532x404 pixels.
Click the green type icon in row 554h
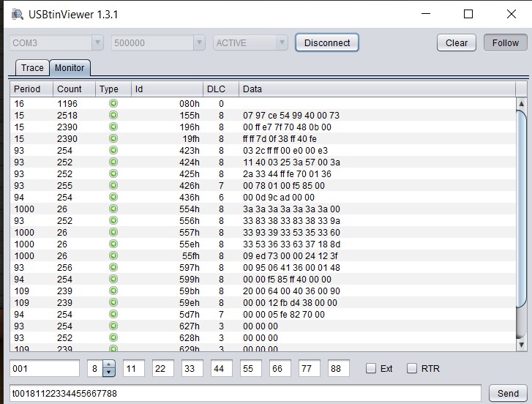113,209
